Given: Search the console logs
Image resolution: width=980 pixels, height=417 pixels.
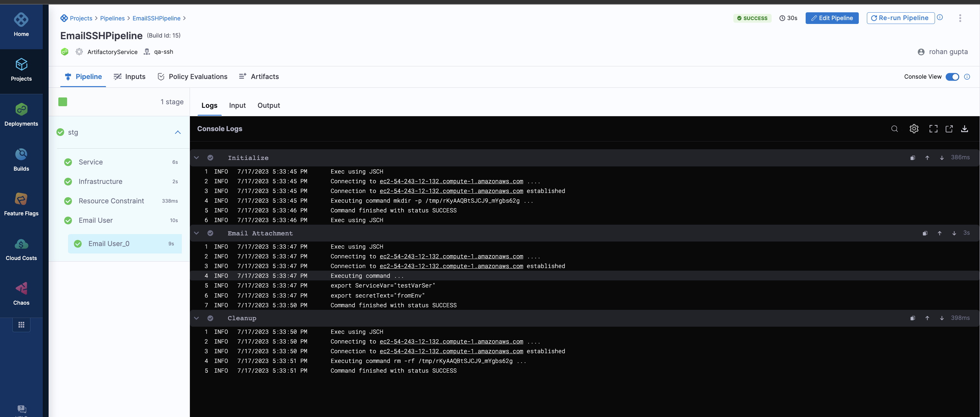Looking at the screenshot, I should [894, 129].
